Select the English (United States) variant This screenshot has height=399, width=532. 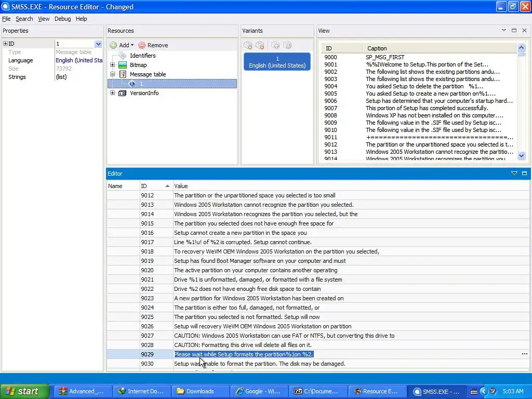[277, 62]
